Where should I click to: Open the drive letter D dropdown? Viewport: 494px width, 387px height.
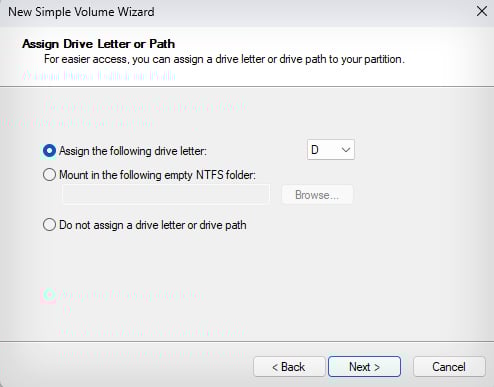click(x=331, y=150)
